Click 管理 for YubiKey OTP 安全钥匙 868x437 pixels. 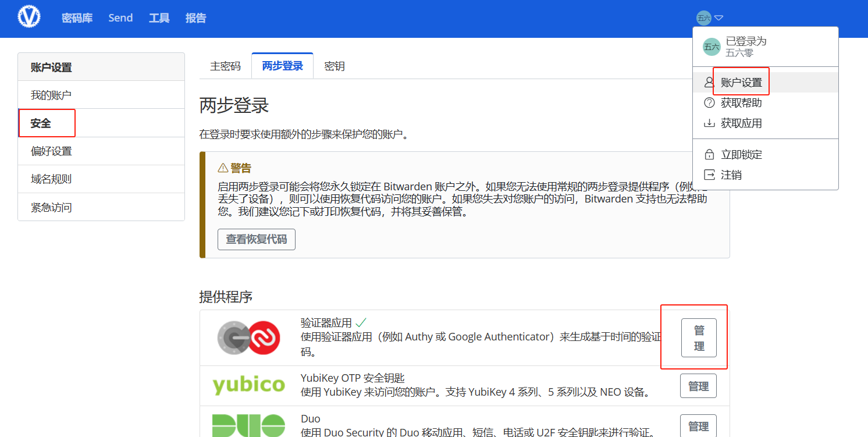[698, 386]
